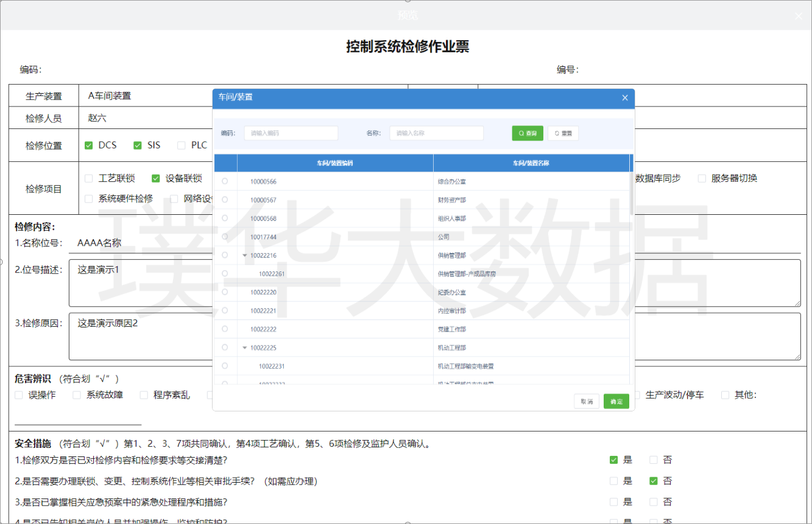The image size is (812, 524).
Task: Click 取消 to cancel selection
Action: (x=587, y=402)
